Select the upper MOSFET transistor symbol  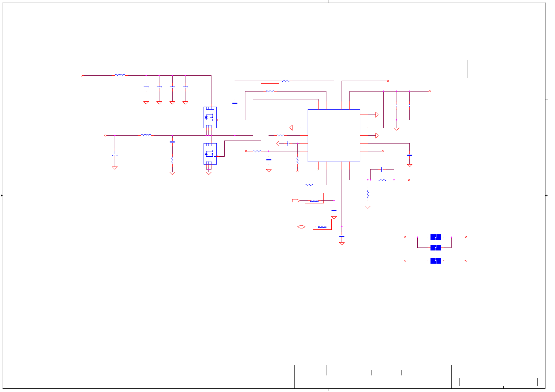coord(210,117)
